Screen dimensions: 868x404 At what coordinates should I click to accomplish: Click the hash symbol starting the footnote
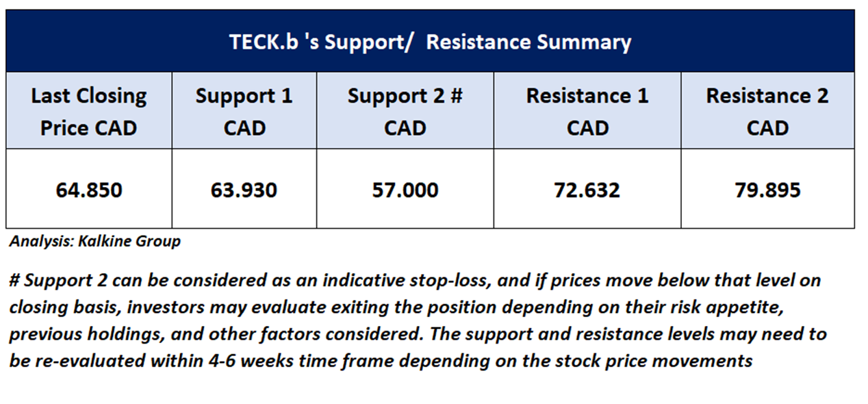tap(15, 280)
